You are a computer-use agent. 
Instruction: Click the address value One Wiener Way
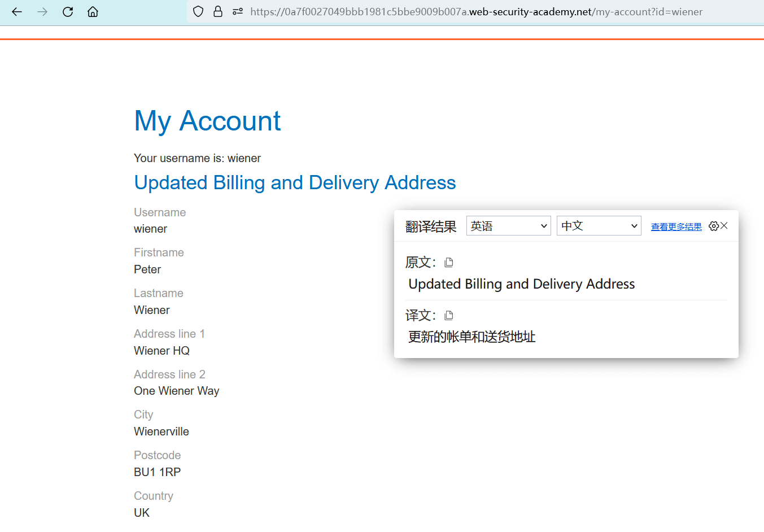tap(177, 391)
